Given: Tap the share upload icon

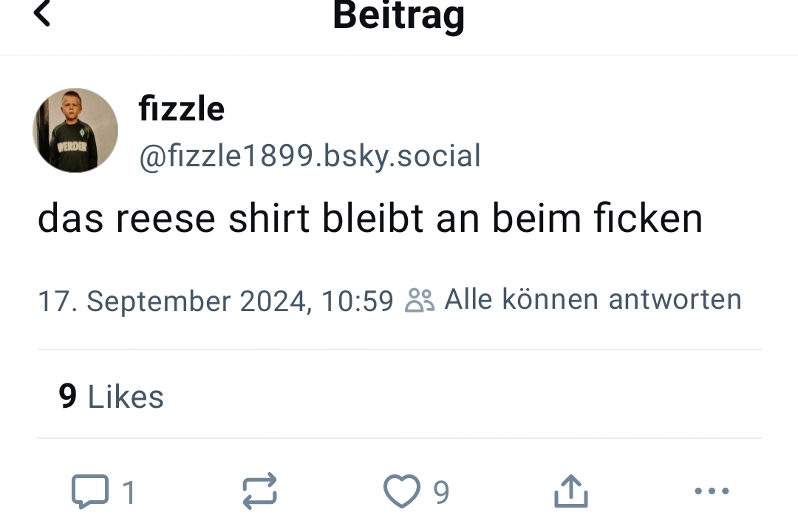Looking at the screenshot, I should (571, 491).
